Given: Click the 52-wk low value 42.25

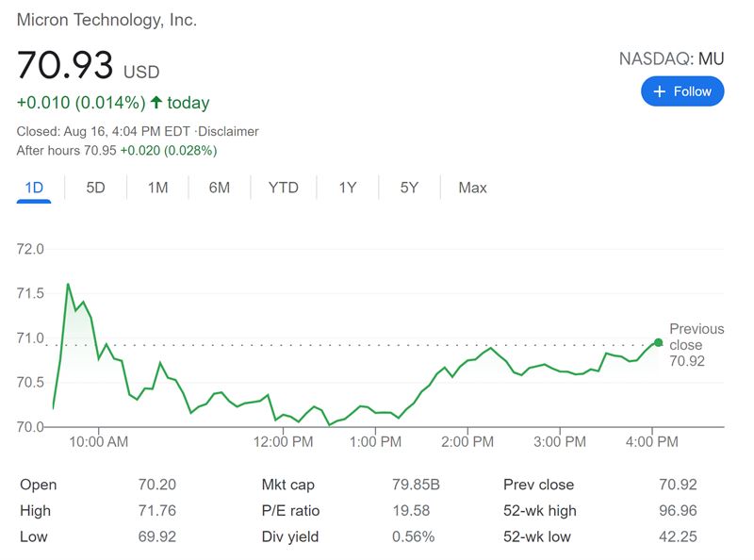Looking at the screenshot, I should click(678, 536).
